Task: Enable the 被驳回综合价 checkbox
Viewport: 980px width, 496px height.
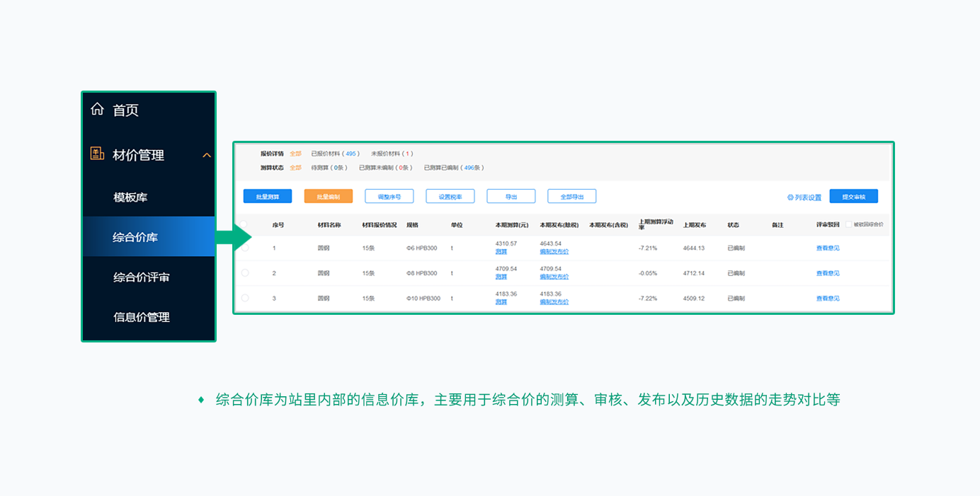Action: point(849,224)
